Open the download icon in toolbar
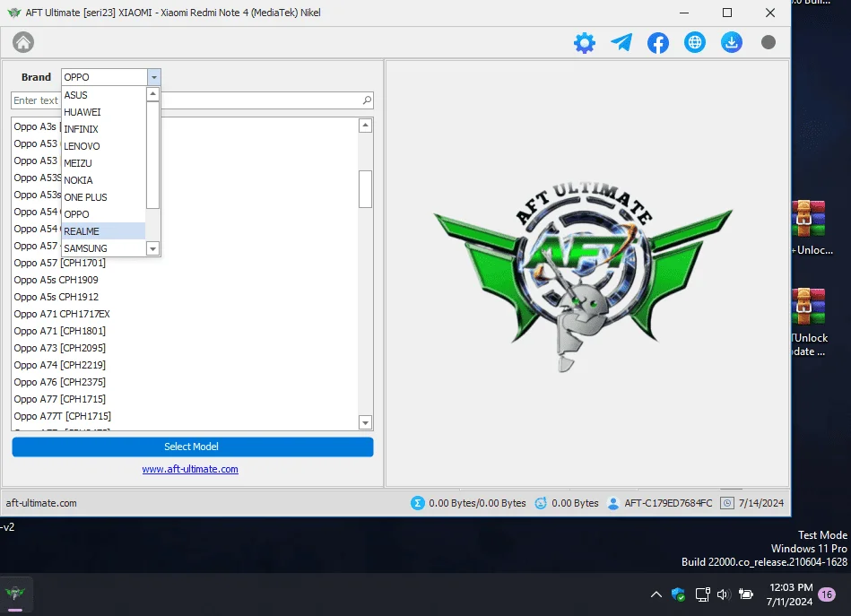 coord(732,42)
